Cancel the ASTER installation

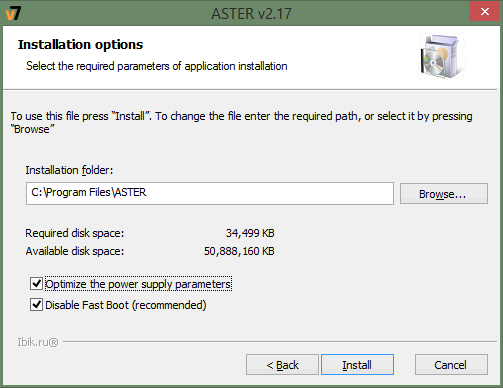point(451,365)
